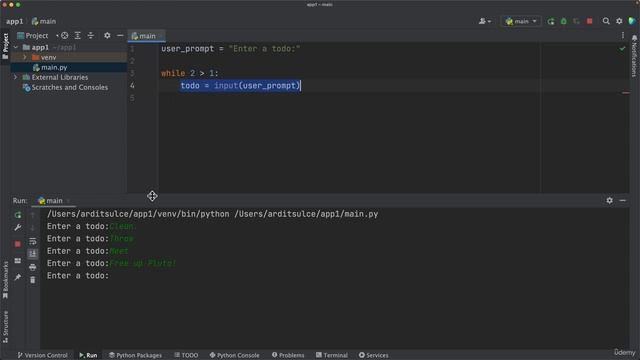The image size is (640, 360).
Task: Start debugging main with the bug icon
Action: 564,21
